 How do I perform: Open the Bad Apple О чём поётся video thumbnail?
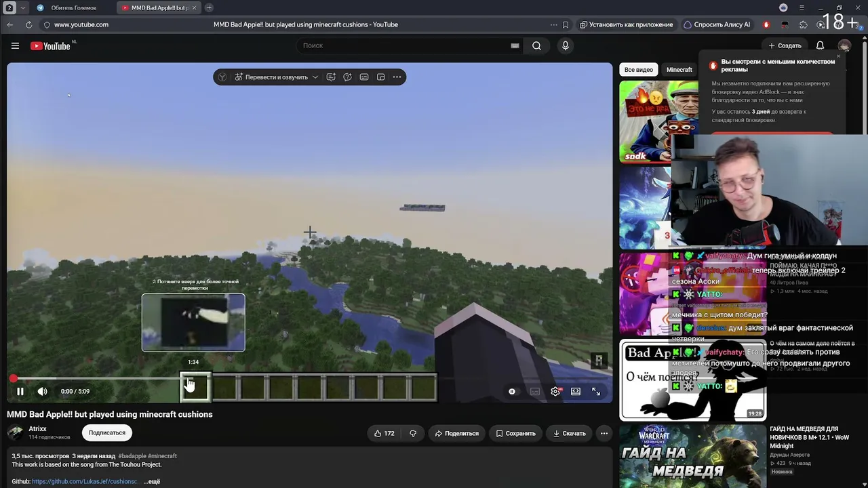[692, 380]
